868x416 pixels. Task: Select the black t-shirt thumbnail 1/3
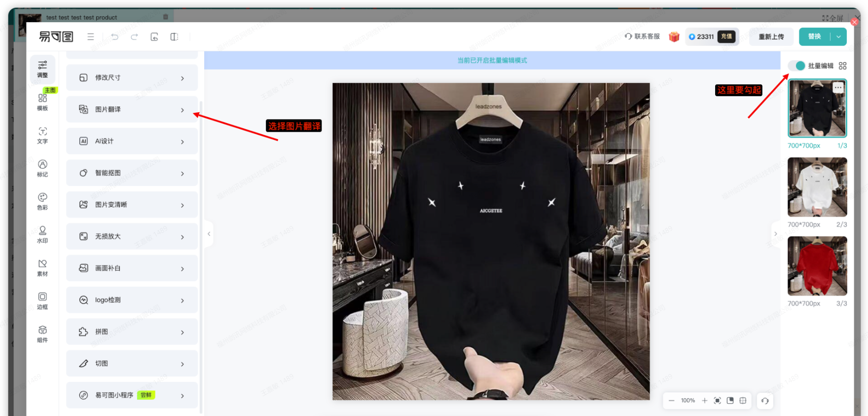coord(817,108)
